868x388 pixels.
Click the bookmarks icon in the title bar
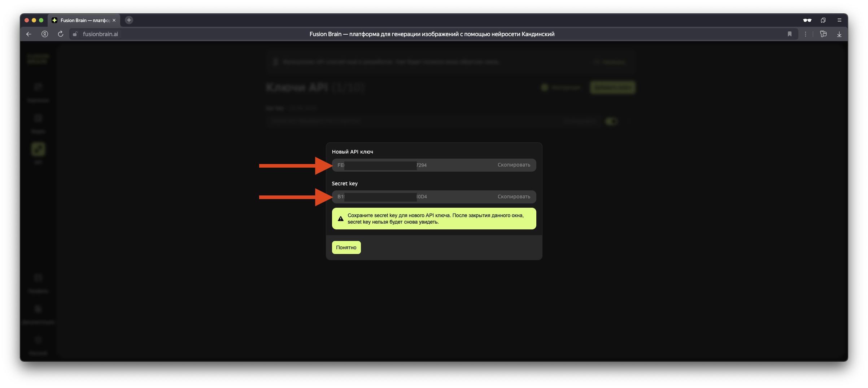pos(823,20)
